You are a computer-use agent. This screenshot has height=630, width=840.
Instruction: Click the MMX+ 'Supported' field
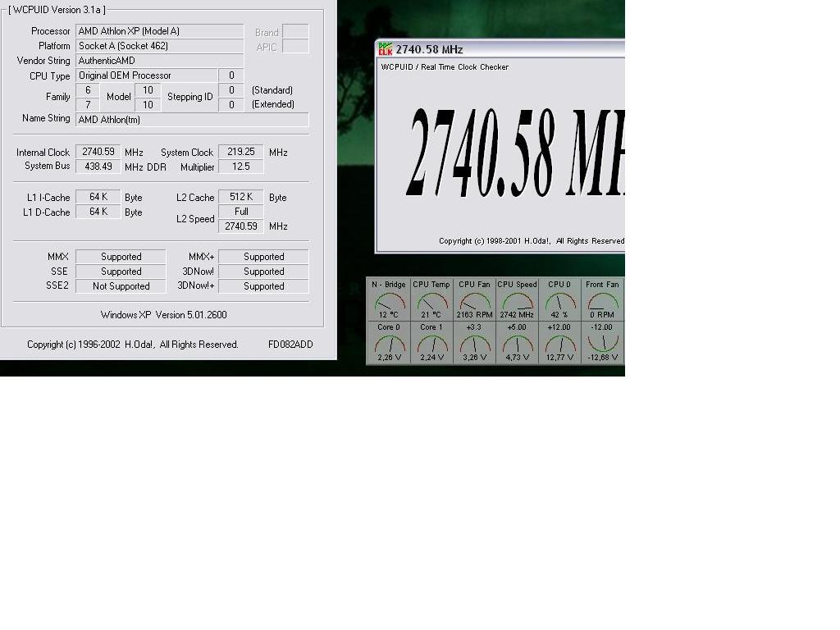[263, 257]
